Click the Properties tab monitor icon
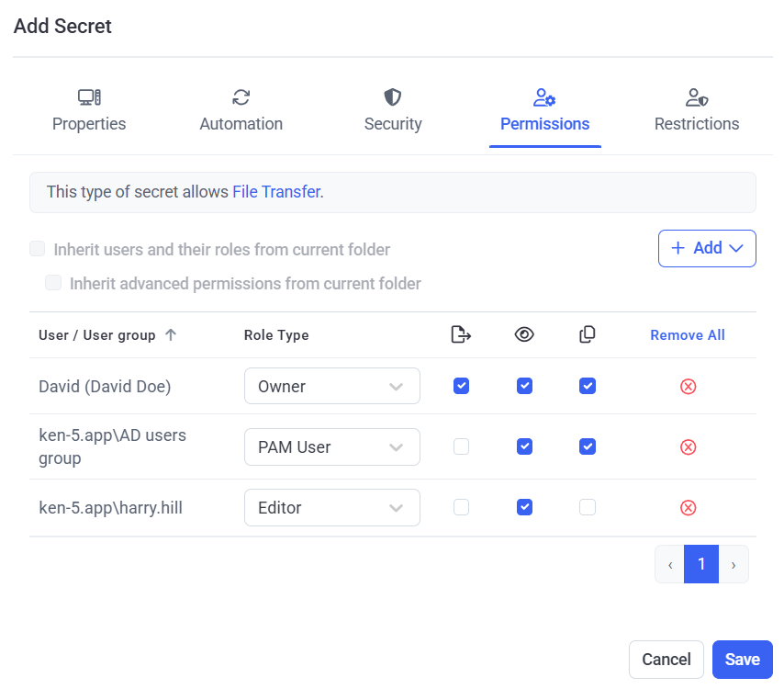The width and height of the screenshot is (784, 689). (89, 96)
